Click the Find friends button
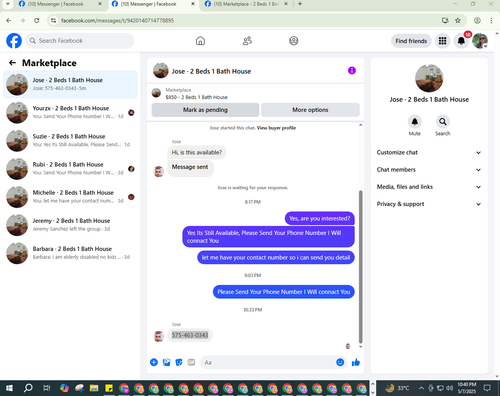 tap(411, 41)
